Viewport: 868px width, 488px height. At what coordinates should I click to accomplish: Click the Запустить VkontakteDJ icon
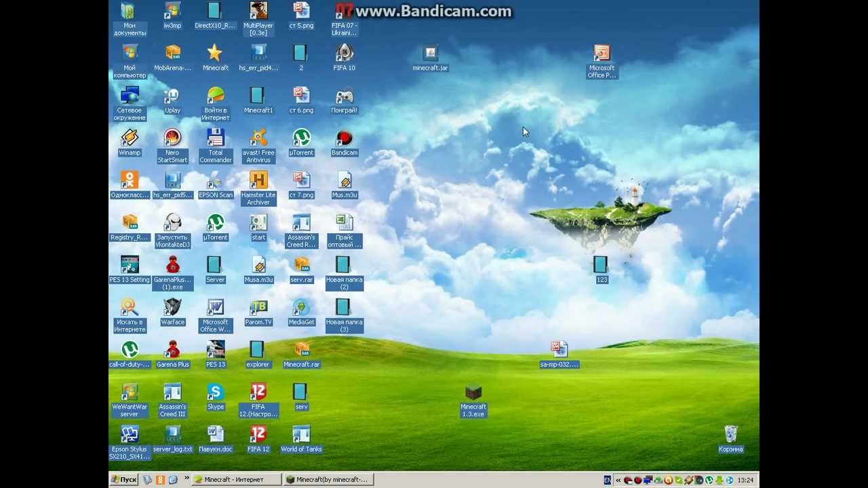click(172, 223)
